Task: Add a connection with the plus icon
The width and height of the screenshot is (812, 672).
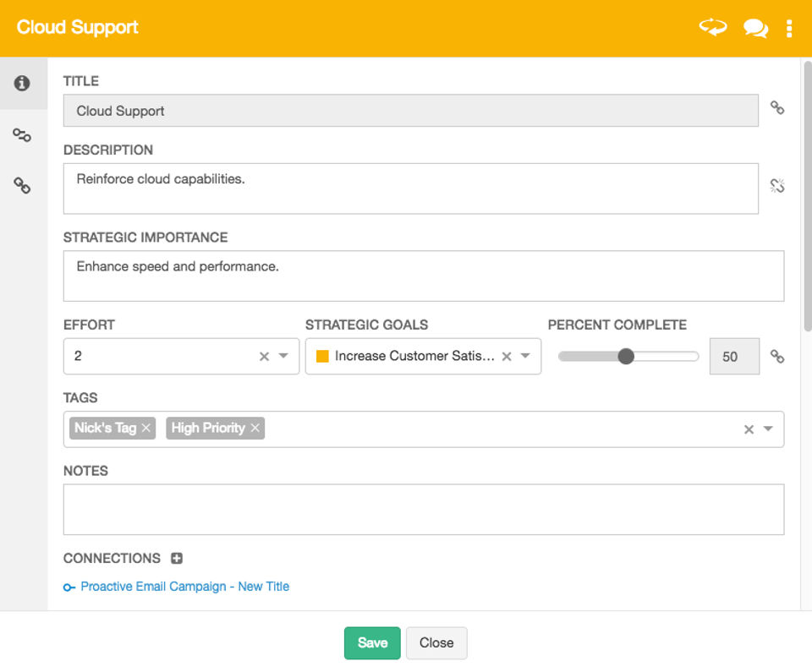Action: coord(177,558)
